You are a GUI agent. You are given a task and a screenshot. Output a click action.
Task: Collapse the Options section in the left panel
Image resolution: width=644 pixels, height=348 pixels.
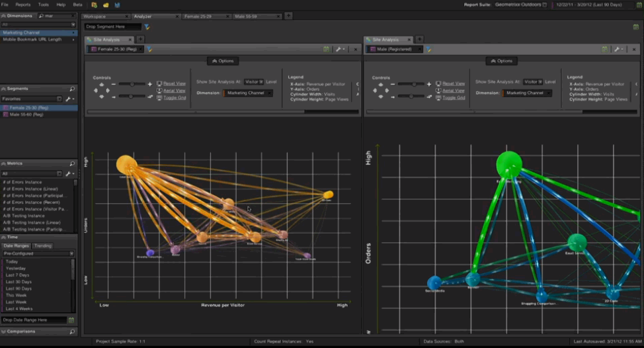coord(222,61)
